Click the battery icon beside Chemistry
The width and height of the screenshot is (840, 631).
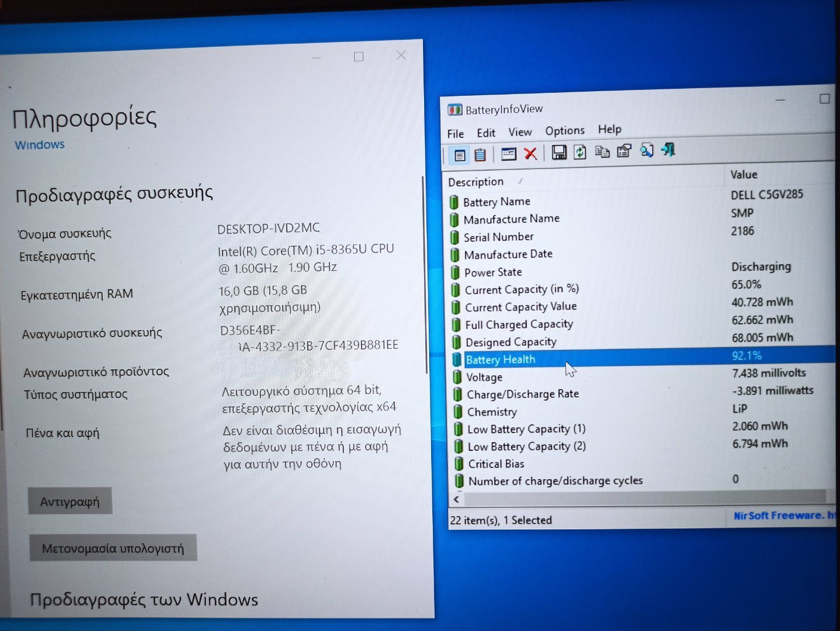pos(458,412)
